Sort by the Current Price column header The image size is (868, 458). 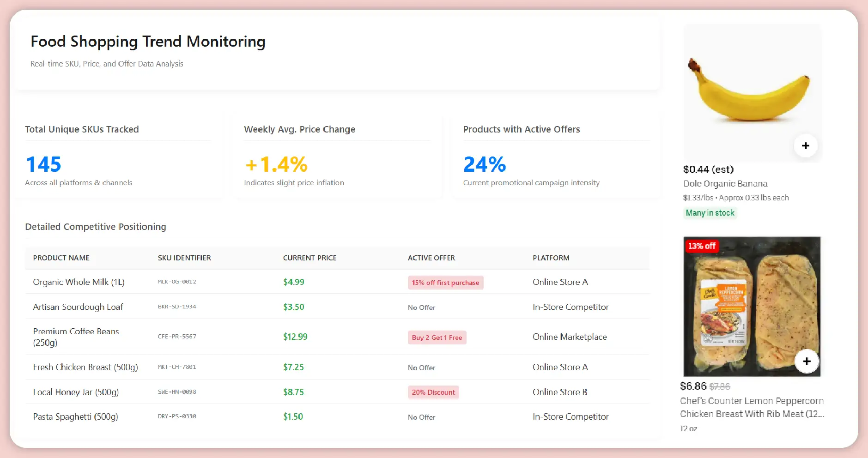point(310,258)
